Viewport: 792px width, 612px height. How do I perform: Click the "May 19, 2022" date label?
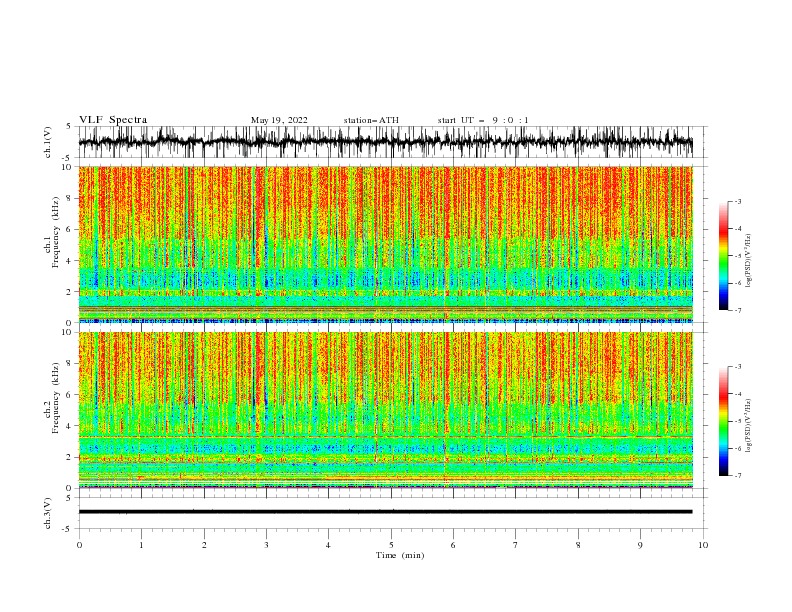(279, 120)
